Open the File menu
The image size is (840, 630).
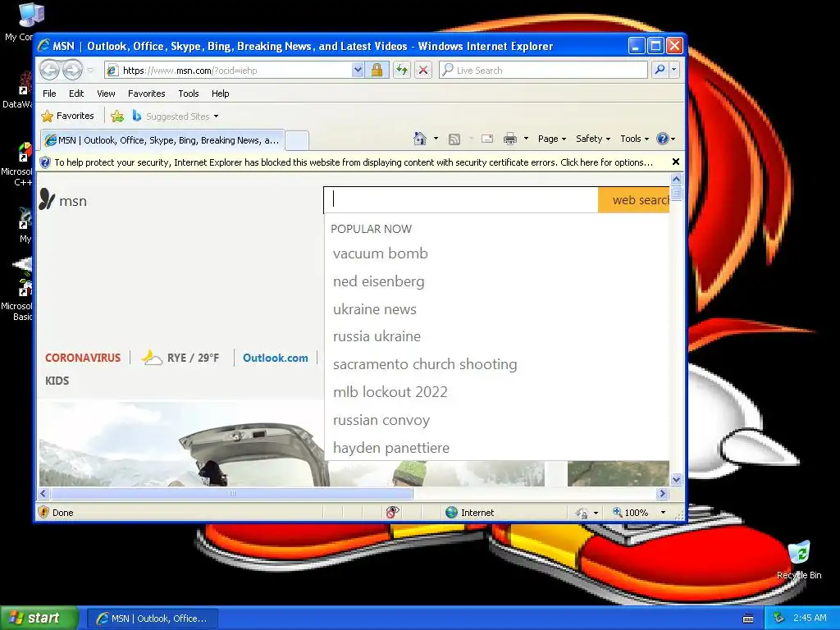click(x=49, y=94)
